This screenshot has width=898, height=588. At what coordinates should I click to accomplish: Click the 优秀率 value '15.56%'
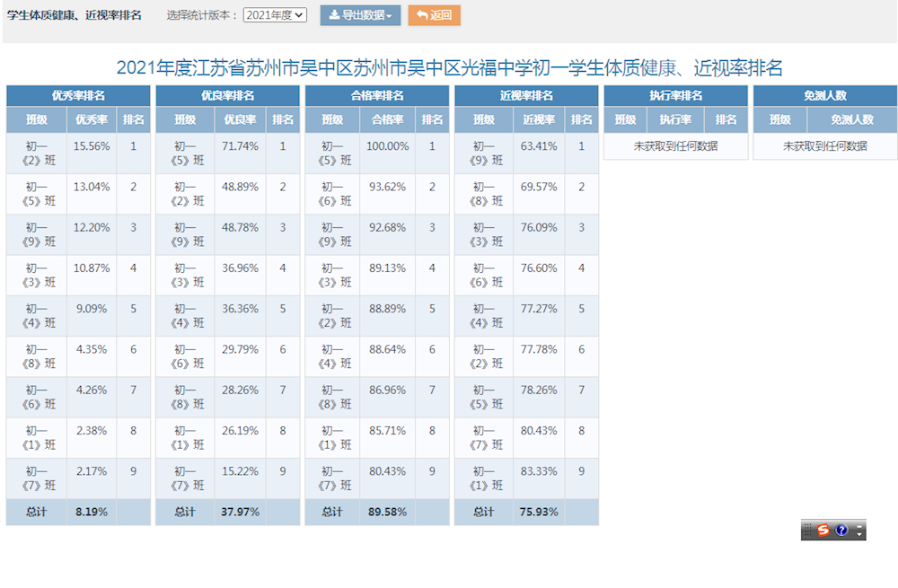[x=92, y=146]
